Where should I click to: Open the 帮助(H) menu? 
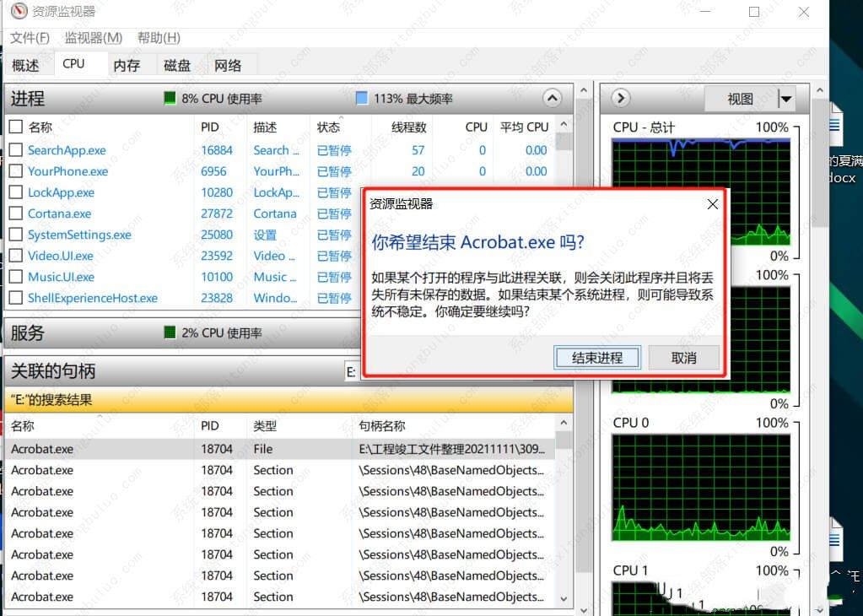159,38
